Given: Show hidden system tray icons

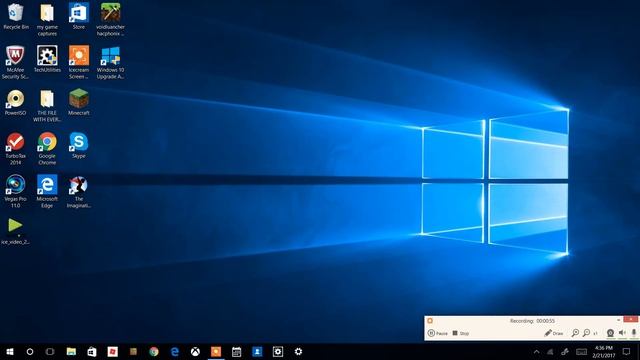Looking at the screenshot, I should pos(536,351).
